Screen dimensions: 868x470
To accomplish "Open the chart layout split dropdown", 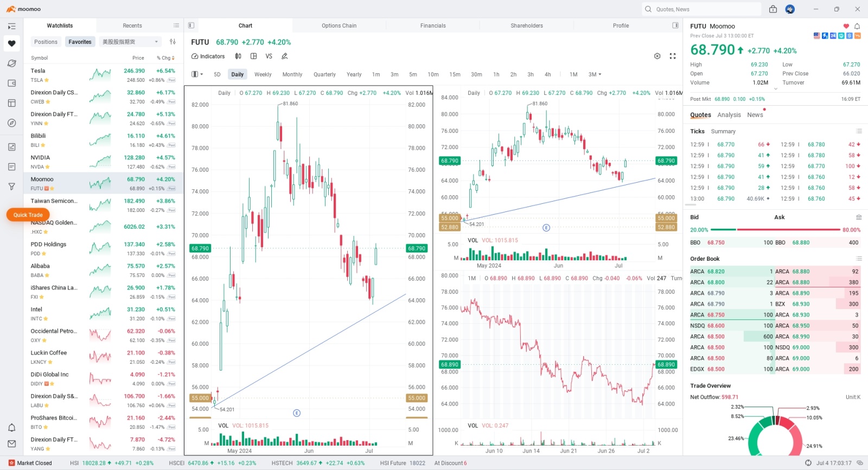I will pyautogui.click(x=197, y=74).
